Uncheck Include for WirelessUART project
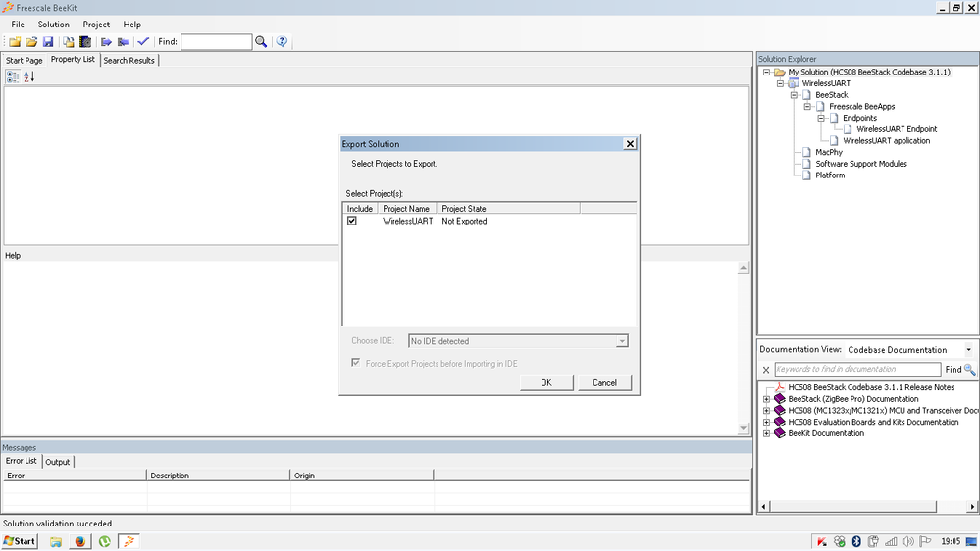 352,222
